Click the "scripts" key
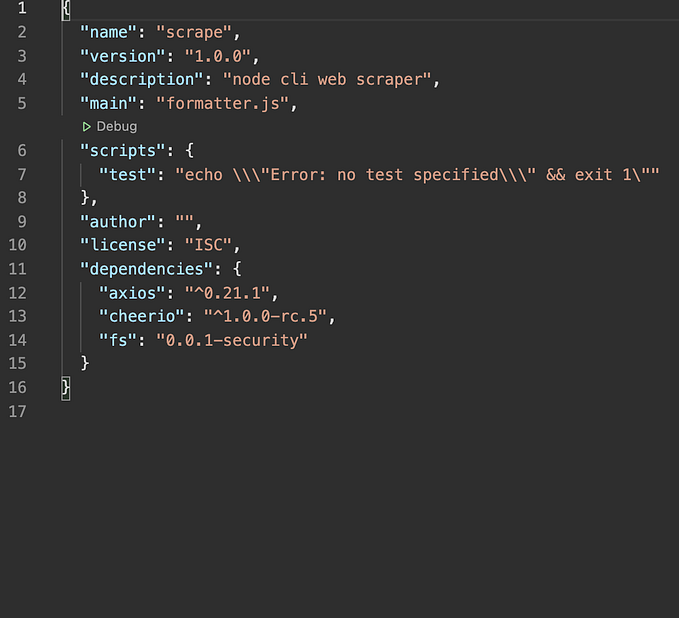The height and width of the screenshot is (618, 679). 123,151
